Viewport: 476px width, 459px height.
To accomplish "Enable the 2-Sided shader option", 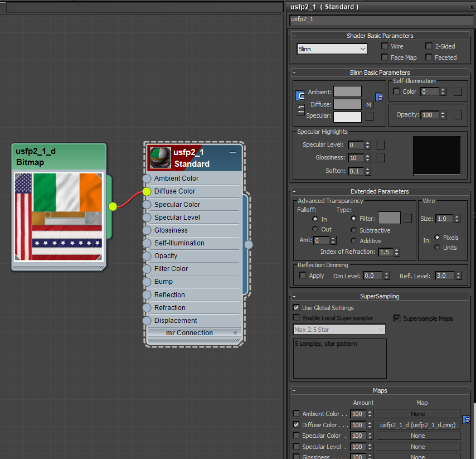I will [x=428, y=46].
